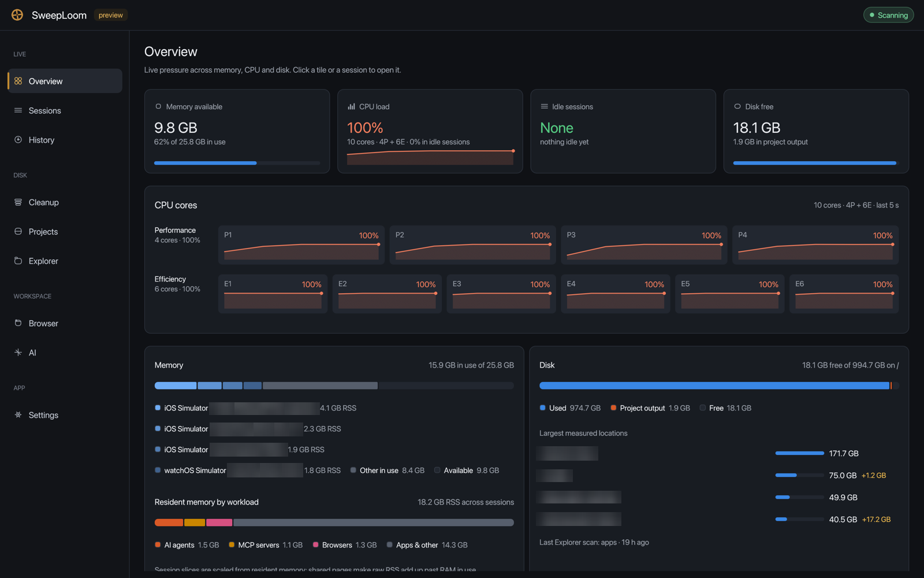Click the Browser window icon
Viewport: 924px width, 578px height.
[x=18, y=323]
